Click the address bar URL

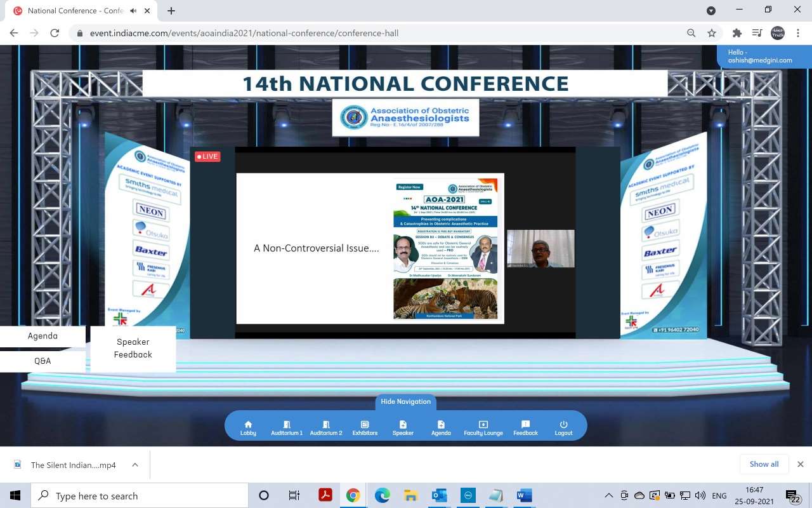[x=244, y=33]
